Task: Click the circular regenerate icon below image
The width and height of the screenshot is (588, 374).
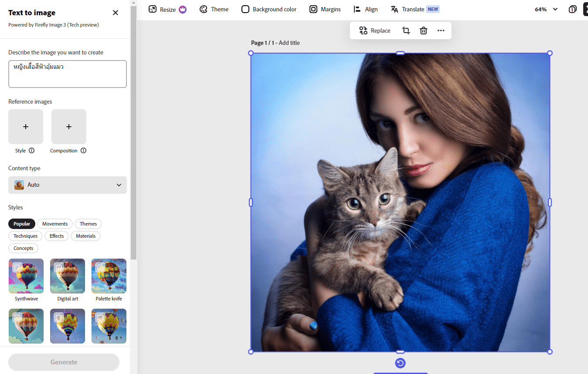Action: coord(400,363)
